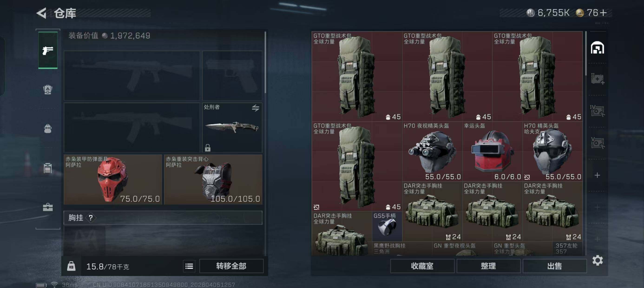Image resolution: width=644 pixels, height=288 pixels.
Task: Select the pistol weapons loadout tab
Action: [x=48, y=50]
